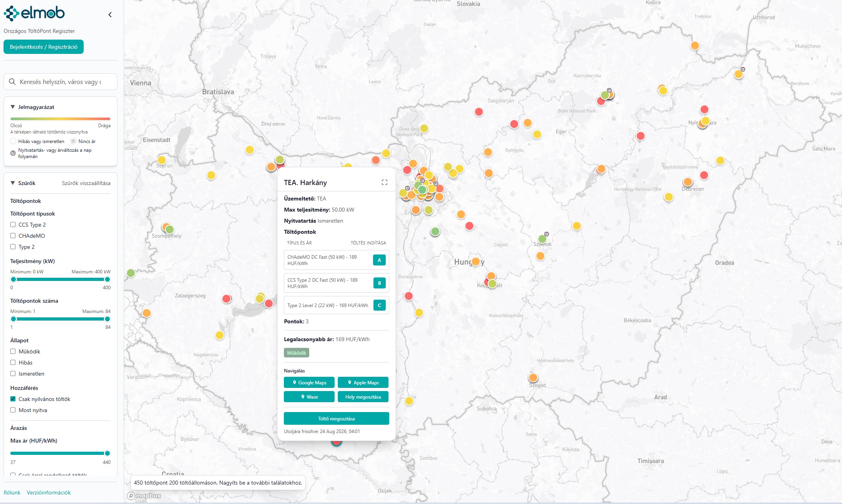Focus the location search input field
842x504 pixels.
tap(60, 82)
